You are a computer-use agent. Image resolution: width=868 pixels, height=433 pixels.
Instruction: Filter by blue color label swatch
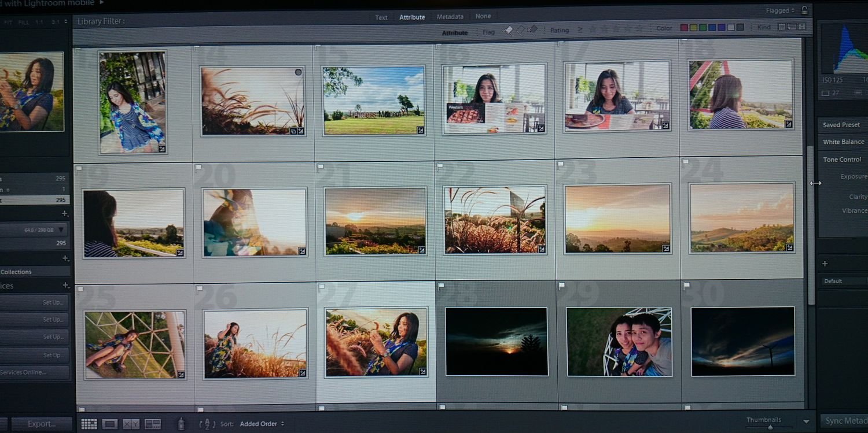coord(712,28)
